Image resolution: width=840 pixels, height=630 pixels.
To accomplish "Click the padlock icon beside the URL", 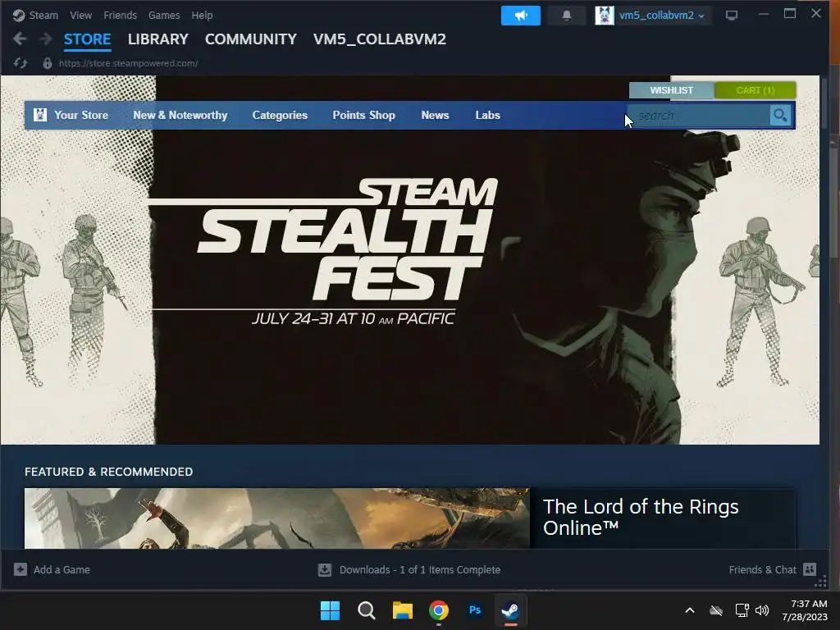I will coord(47,63).
